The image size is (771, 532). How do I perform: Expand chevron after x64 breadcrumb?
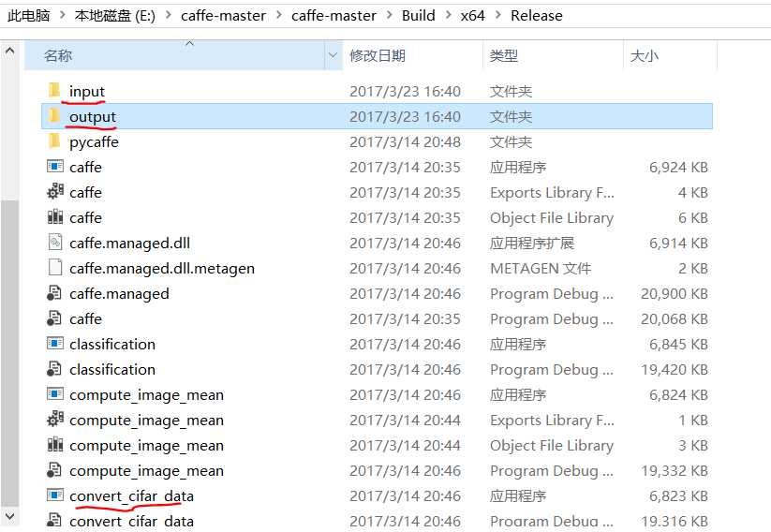point(498,15)
